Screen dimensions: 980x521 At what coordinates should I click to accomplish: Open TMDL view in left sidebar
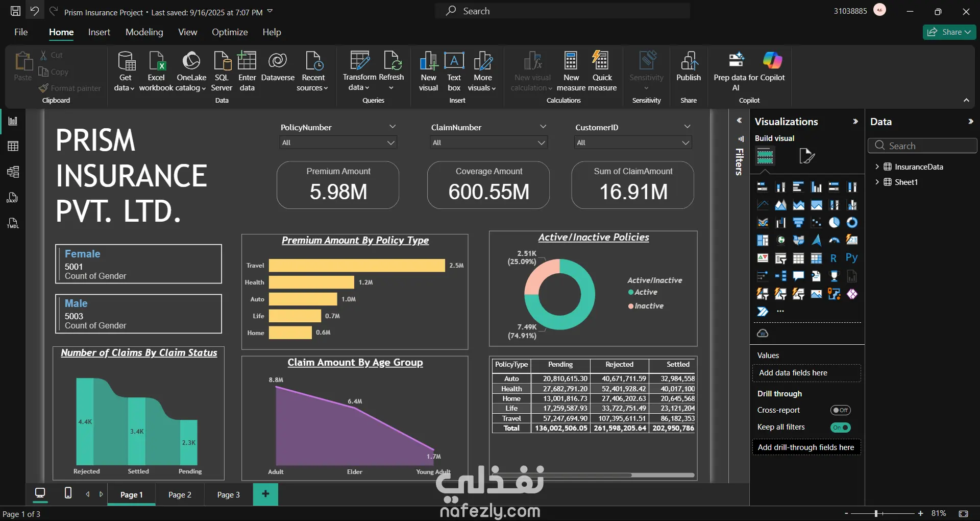click(x=13, y=223)
